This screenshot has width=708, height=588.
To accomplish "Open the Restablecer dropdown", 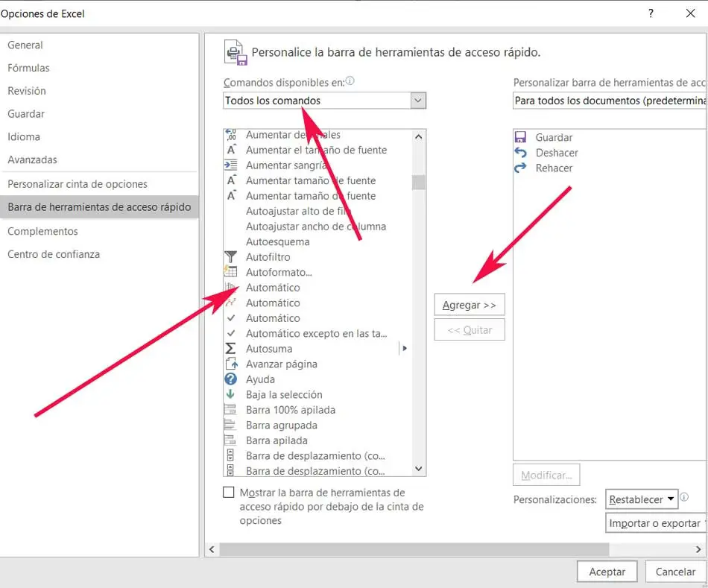I will coord(641,499).
